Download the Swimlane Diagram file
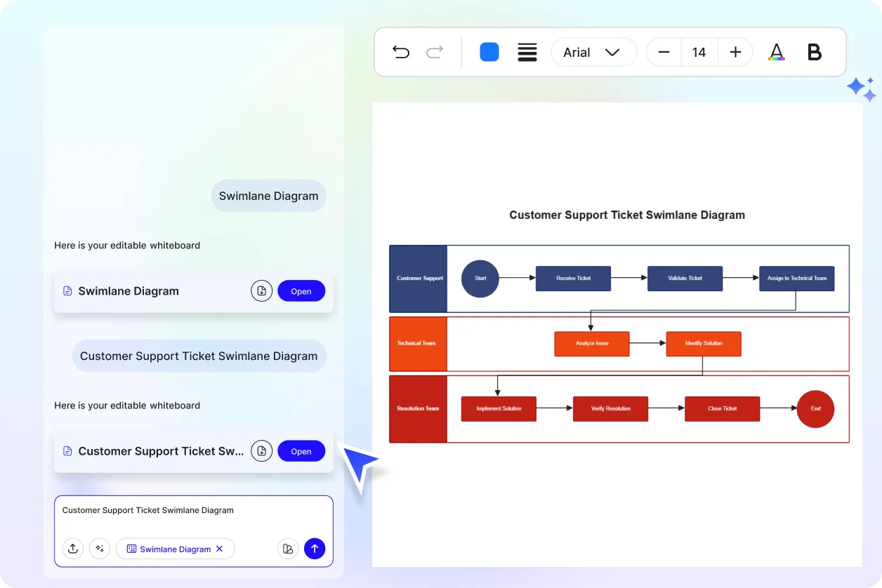The image size is (882, 588). coord(261,290)
